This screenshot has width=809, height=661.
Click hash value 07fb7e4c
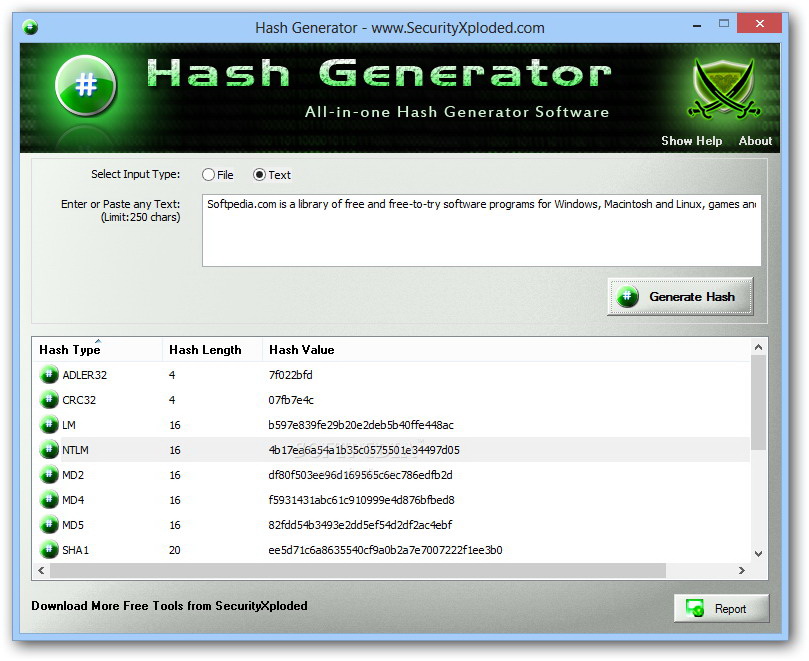point(291,400)
